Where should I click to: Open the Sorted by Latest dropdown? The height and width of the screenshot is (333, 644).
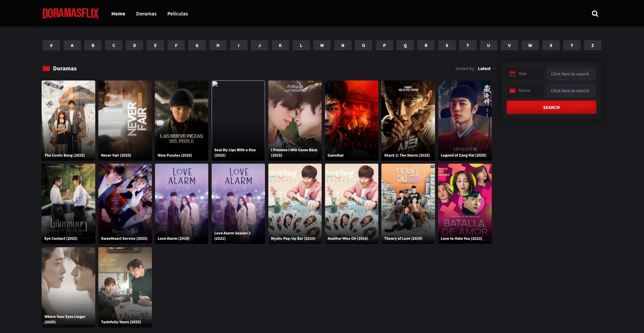[486, 68]
